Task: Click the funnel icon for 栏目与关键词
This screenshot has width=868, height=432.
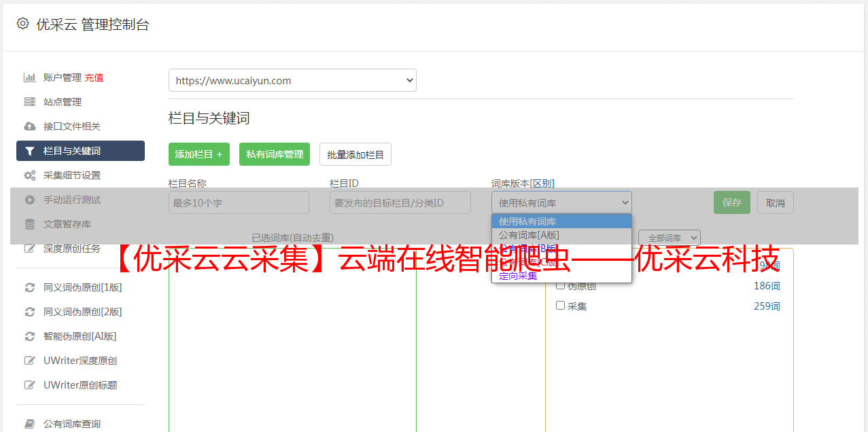Action: (30, 151)
